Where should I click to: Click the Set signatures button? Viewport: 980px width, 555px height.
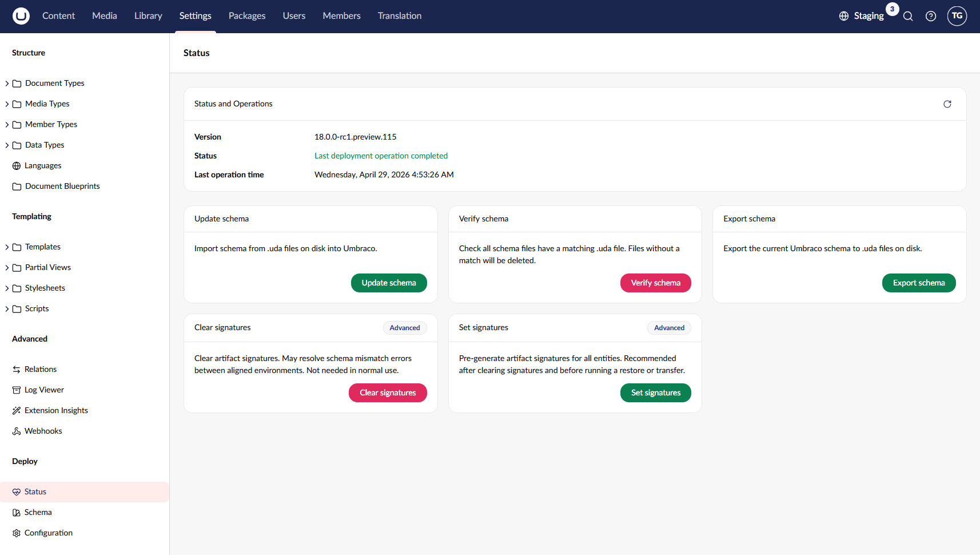(656, 393)
